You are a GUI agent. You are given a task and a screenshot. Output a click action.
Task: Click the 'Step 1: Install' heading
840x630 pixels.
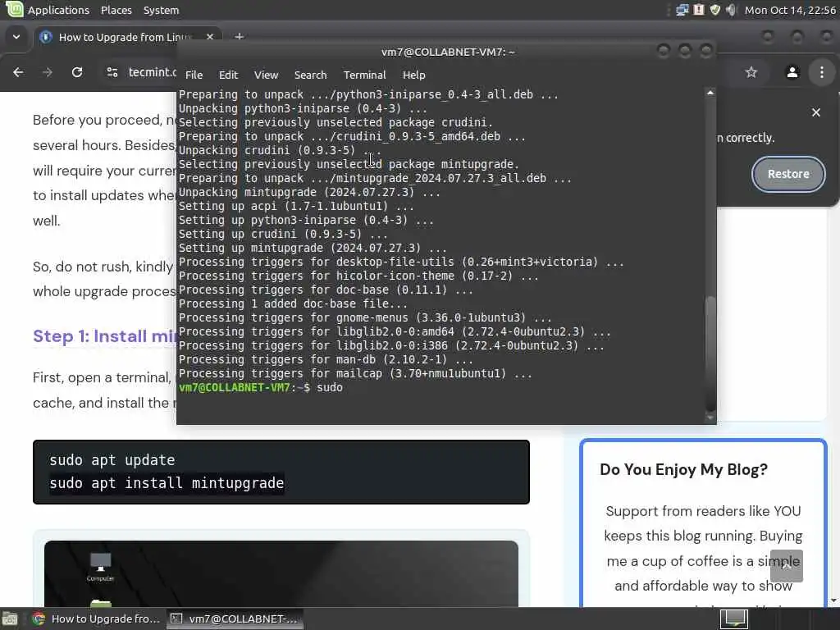pyautogui.click(x=105, y=336)
